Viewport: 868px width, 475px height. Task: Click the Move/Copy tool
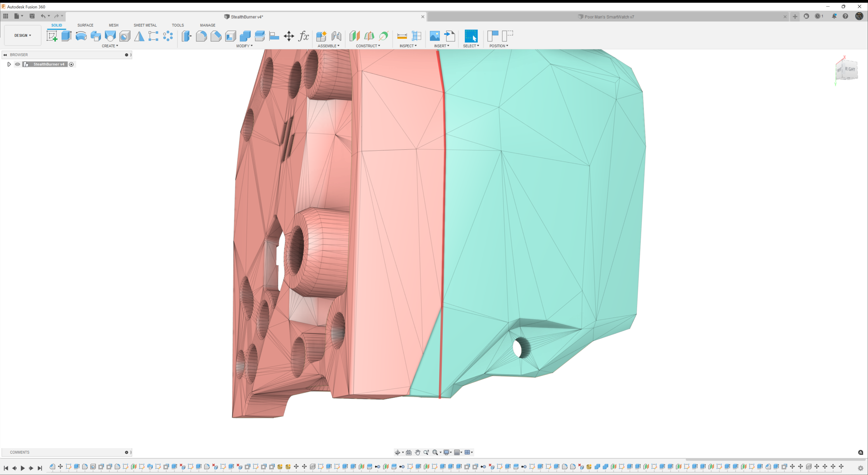[x=289, y=36]
